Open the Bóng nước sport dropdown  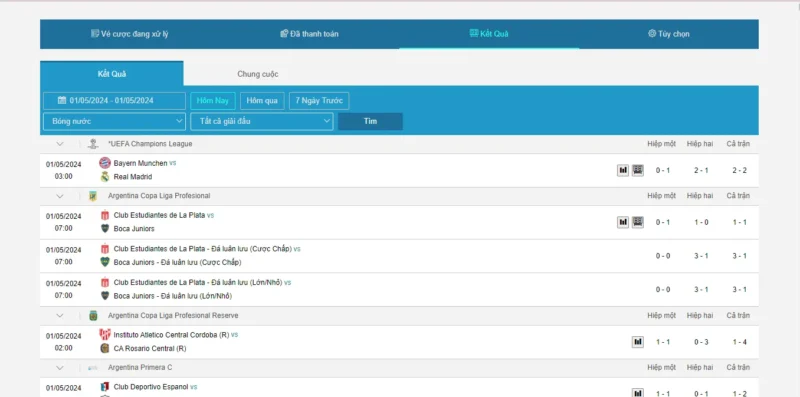coord(114,121)
